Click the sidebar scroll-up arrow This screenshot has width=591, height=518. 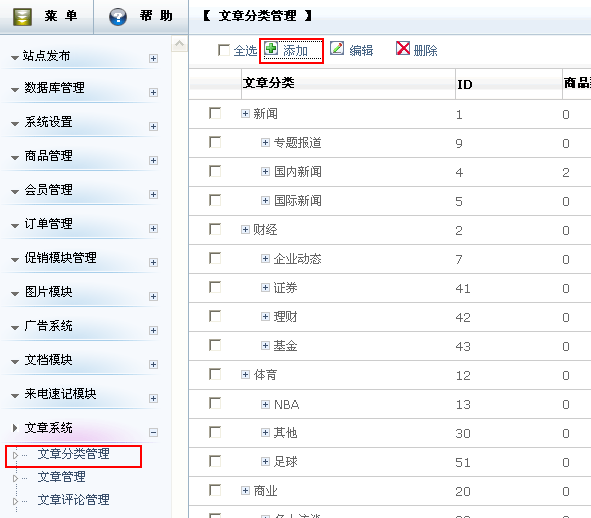(x=179, y=44)
